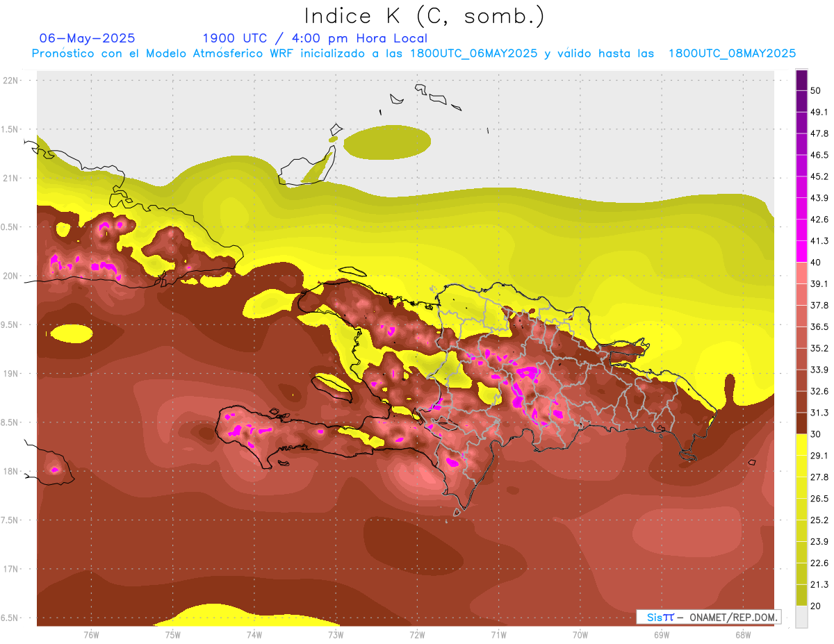Image resolution: width=834 pixels, height=644 pixels.
Task: Click the '72W' longitude label
Action: (x=417, y=634)
